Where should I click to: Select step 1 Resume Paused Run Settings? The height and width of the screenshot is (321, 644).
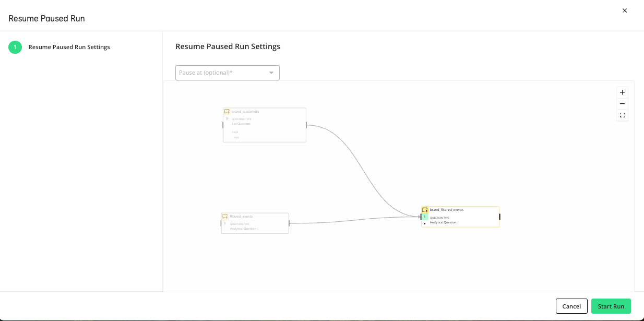[x=69, y=47]
